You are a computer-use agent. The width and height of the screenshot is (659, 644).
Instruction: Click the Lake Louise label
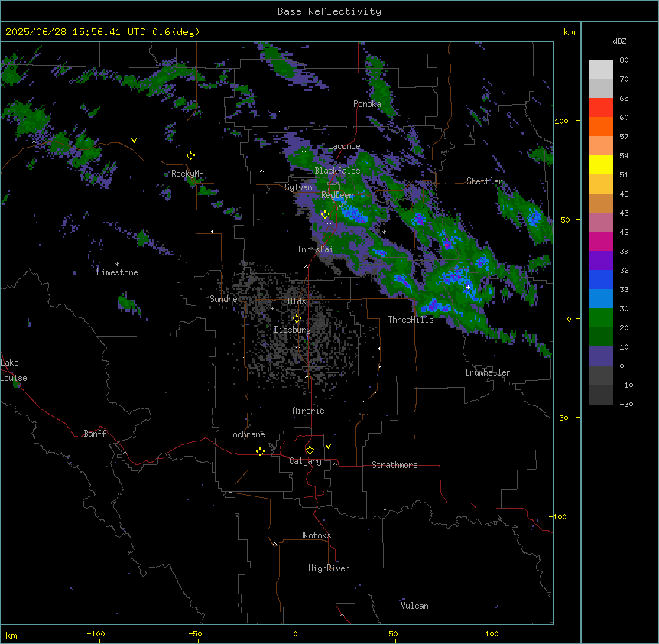[x=14, y=370]
